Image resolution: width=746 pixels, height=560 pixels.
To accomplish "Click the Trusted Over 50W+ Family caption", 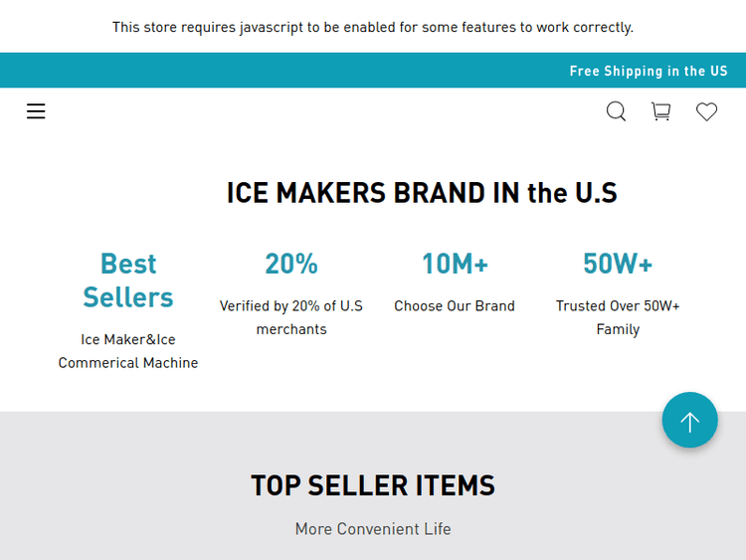I will coord(618,317).
